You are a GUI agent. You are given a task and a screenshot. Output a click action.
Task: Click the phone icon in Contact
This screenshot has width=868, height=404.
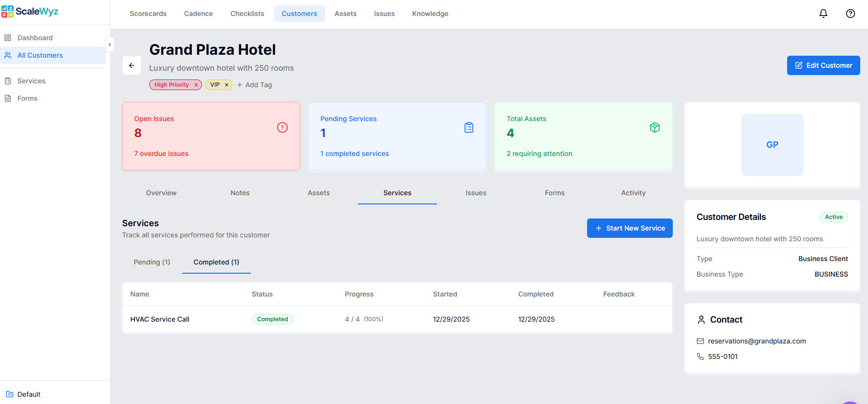700,357
